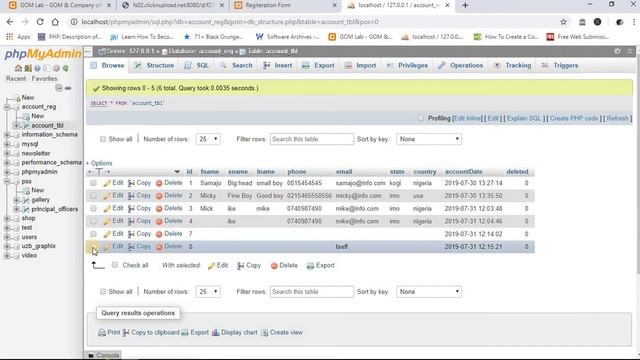Click the Edit inline link

[468, 118]
